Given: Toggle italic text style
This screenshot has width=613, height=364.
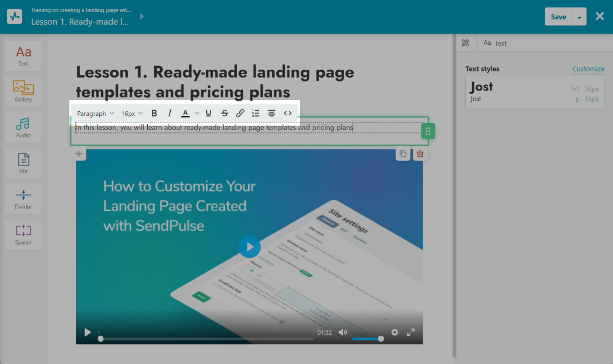Looking at the screenshot, I should (x=169, y=114).
